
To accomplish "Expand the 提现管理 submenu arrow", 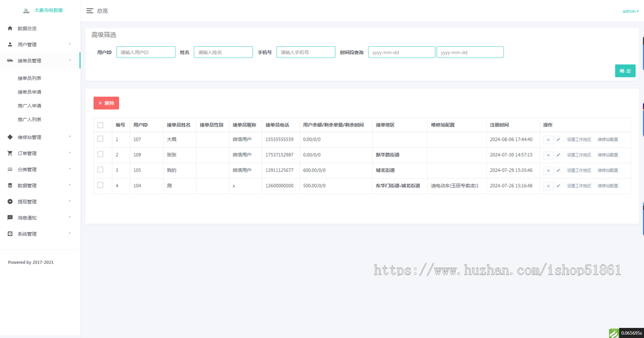I will [x=70, y=202].
